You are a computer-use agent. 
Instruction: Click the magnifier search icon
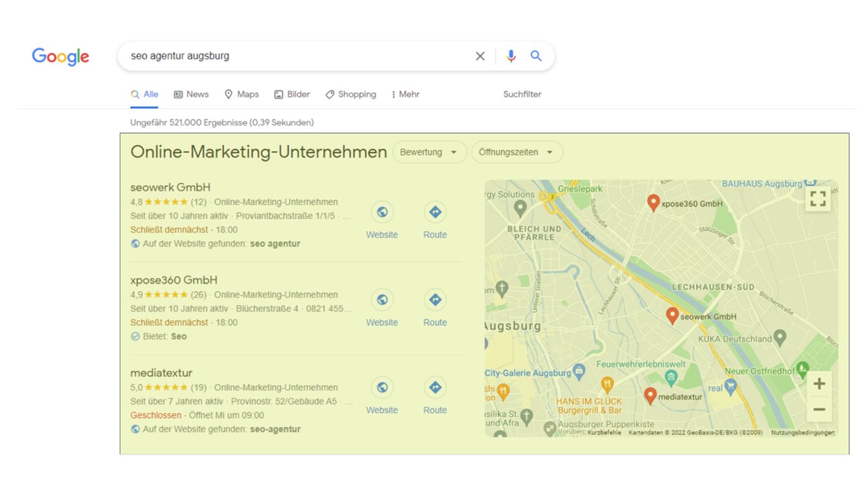(536, 56)
